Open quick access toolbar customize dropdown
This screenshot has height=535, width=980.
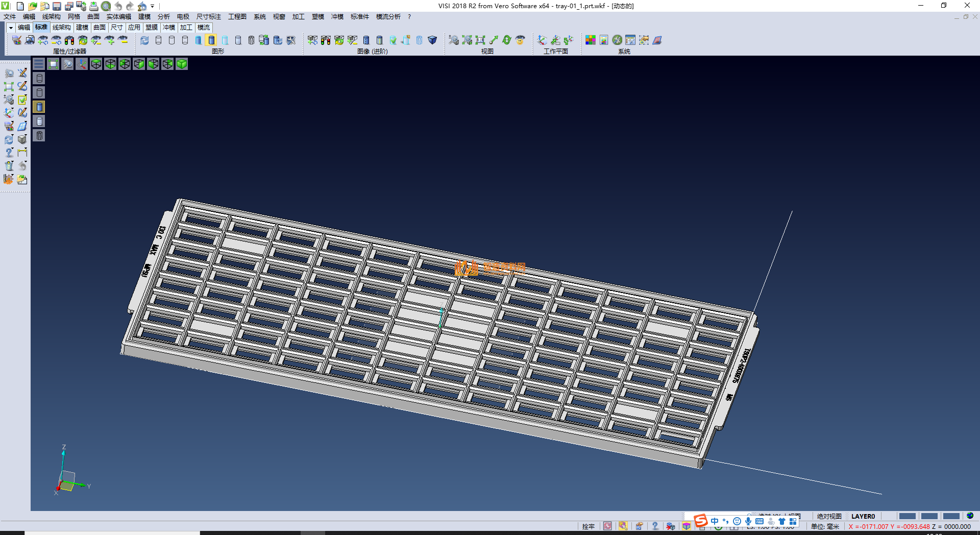coord(153,6)
